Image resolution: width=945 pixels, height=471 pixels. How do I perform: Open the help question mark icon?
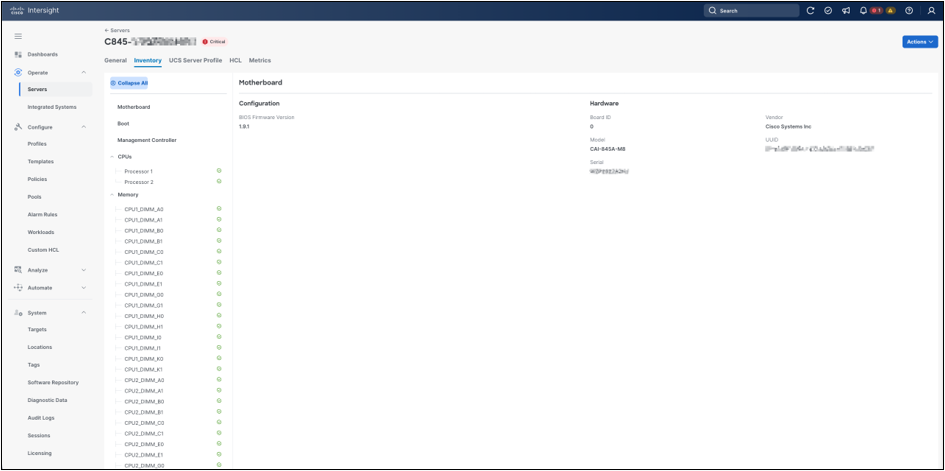point(909,11)
